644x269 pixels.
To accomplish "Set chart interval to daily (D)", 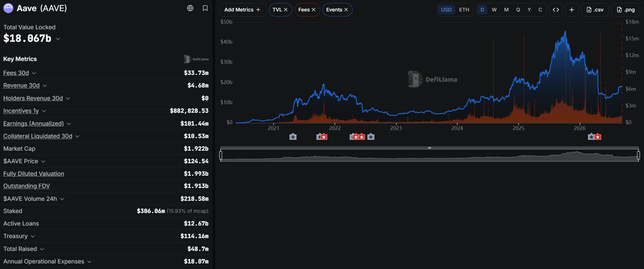I will [x=482, y=10].
